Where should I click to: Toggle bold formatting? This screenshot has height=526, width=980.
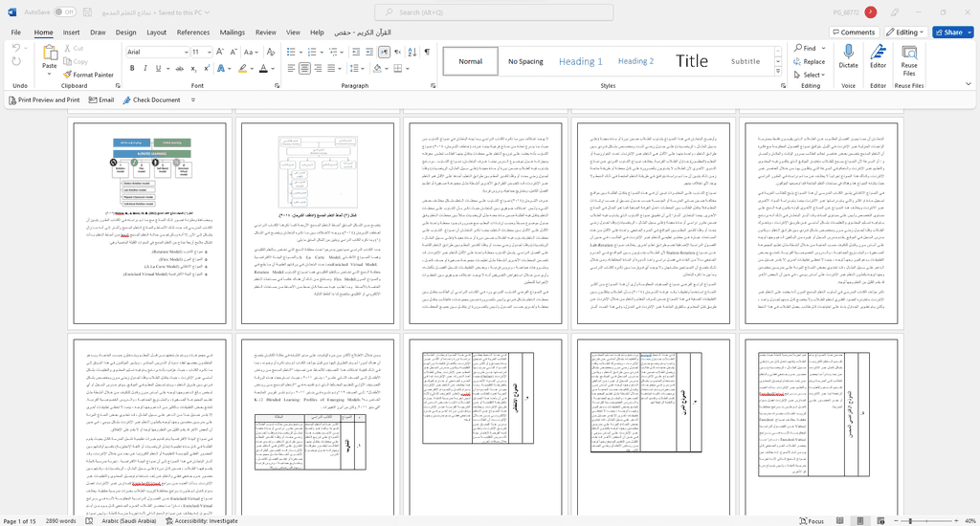[x=132, y=69]
